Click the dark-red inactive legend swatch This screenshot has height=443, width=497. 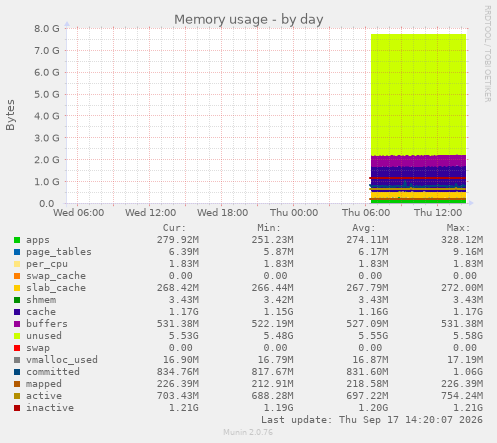pyautogui.click(x=17, y=408)
